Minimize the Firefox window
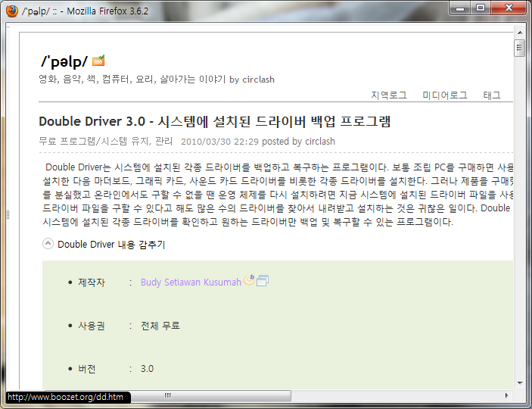 460,8
